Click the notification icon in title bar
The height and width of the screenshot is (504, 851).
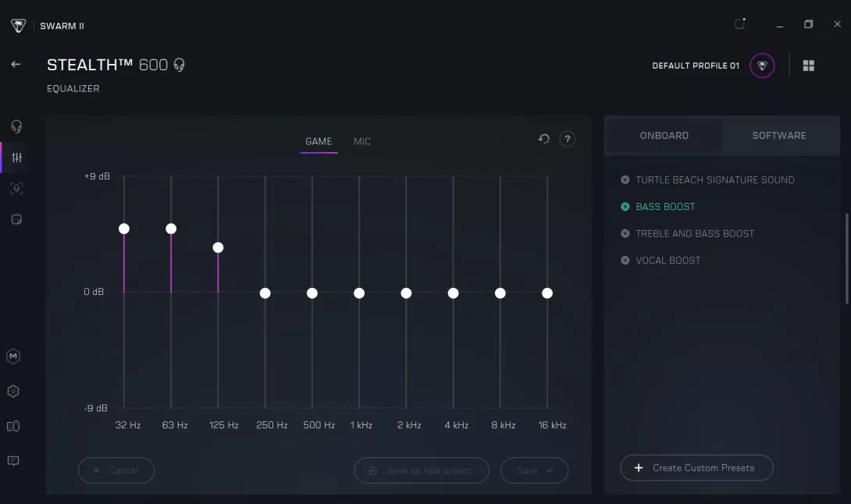(739, 23)
